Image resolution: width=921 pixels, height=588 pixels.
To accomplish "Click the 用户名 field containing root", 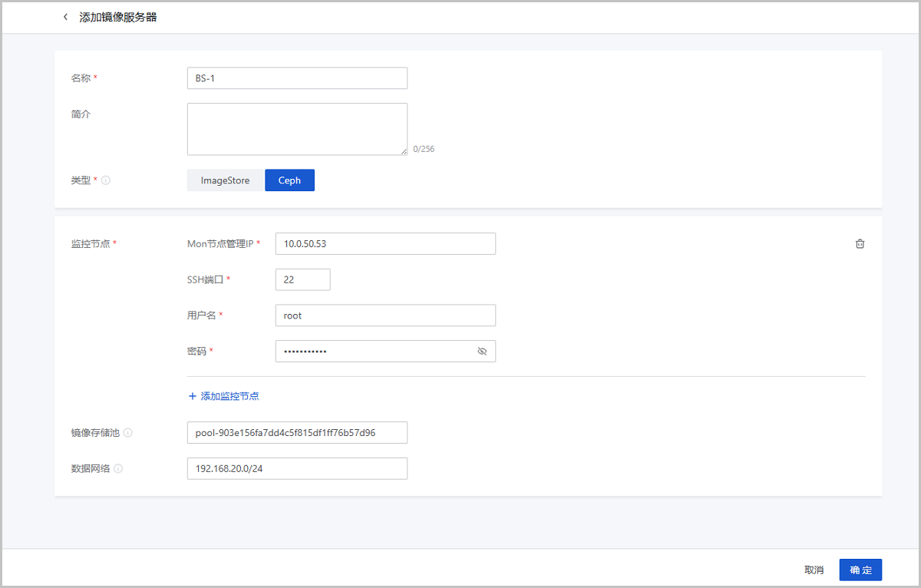I will [x=385, y=315].
